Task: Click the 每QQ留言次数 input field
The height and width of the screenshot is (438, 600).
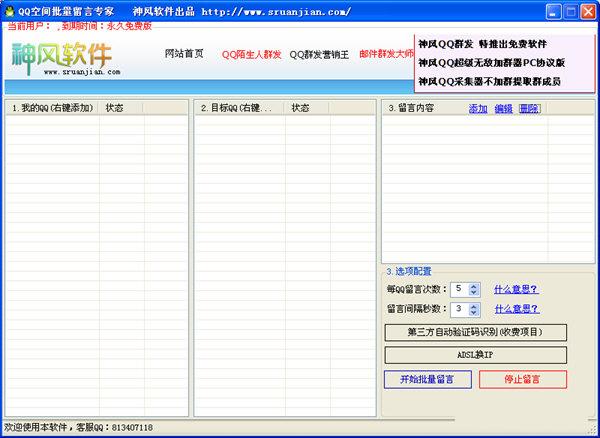Action: tap(460, 289)
